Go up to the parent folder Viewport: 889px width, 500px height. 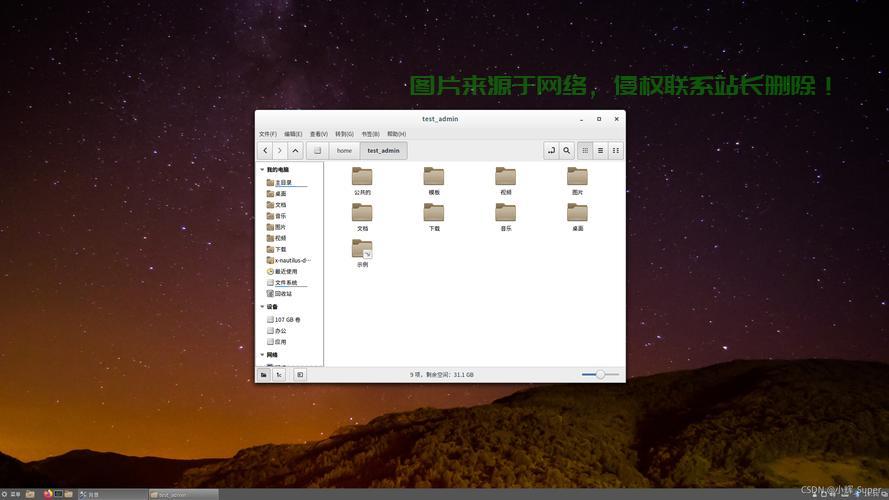coord(295,150)
